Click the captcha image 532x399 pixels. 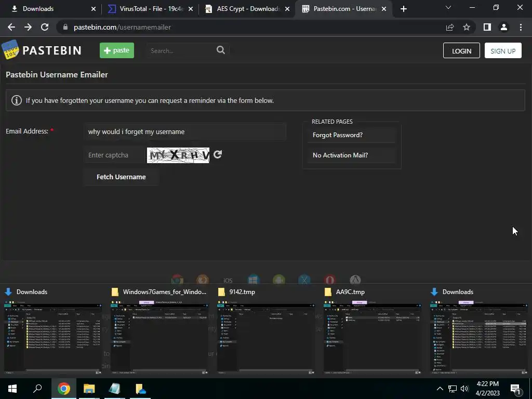coord(178,155)
